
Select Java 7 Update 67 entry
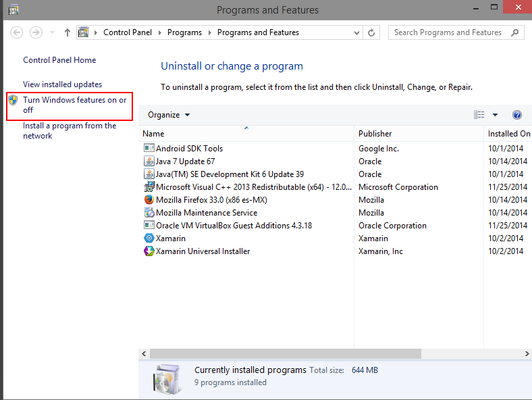(x=185, y=161)
